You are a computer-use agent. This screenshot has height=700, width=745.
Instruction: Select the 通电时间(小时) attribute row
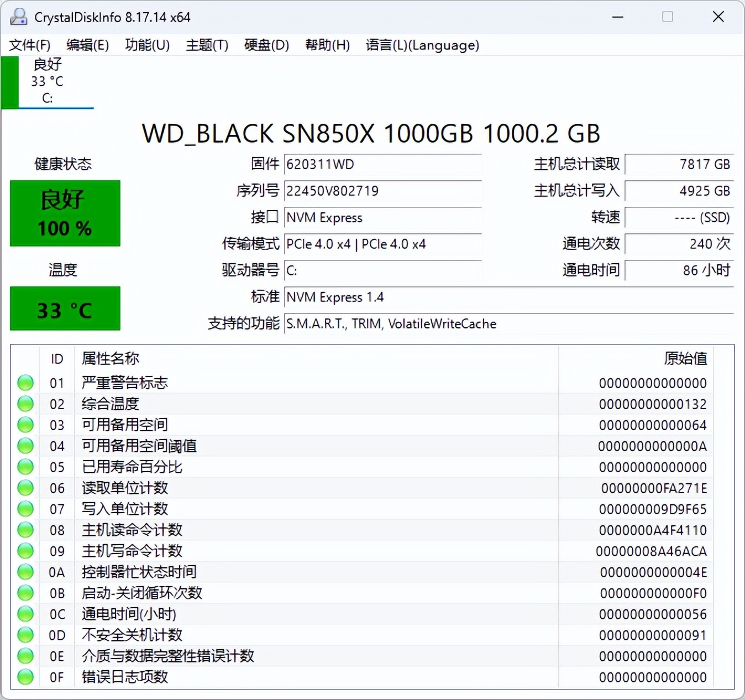point(363,614)
